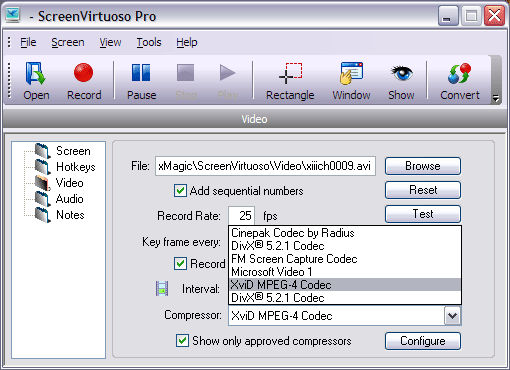Image resolution: width=510 pixels, height=370 pixels.
Task: Click the Configure button
Action: [423, 341]
